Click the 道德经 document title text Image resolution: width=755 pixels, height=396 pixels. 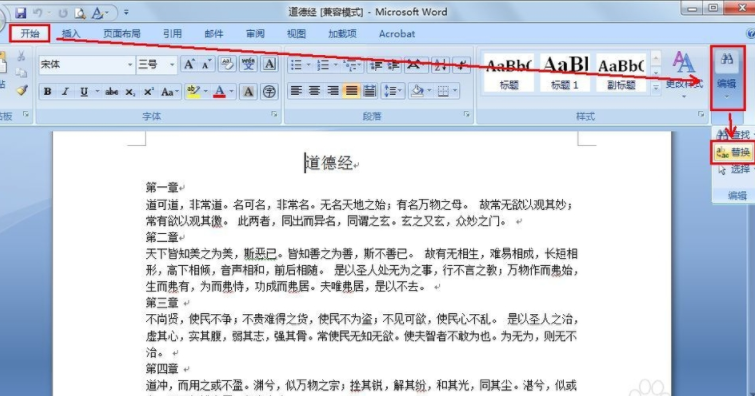pos(329,163)
